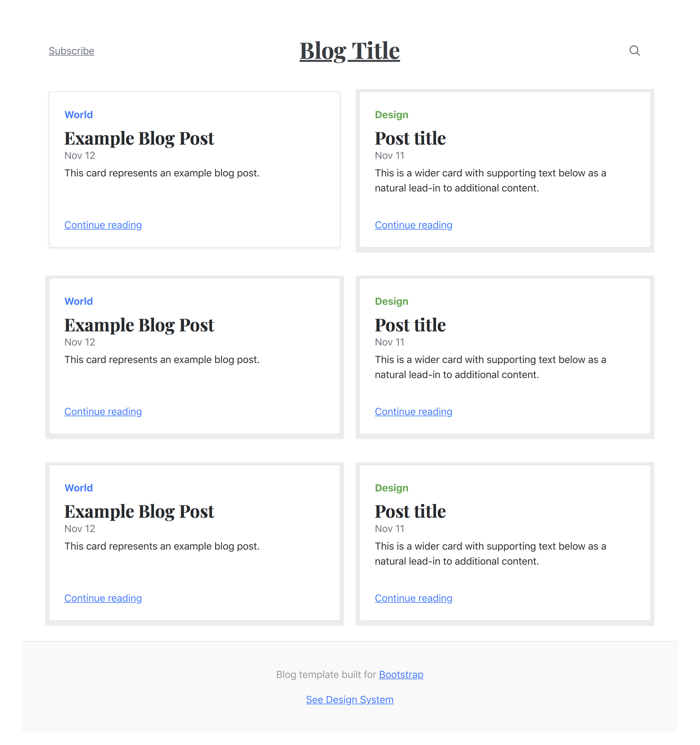Open the search icon at top right

coord(635,50)
